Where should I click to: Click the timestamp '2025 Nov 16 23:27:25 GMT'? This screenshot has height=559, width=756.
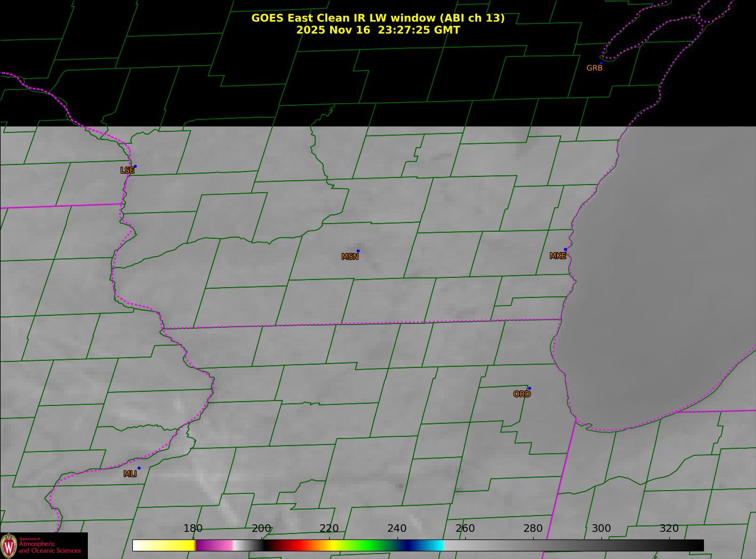click(x=378, y=30)
